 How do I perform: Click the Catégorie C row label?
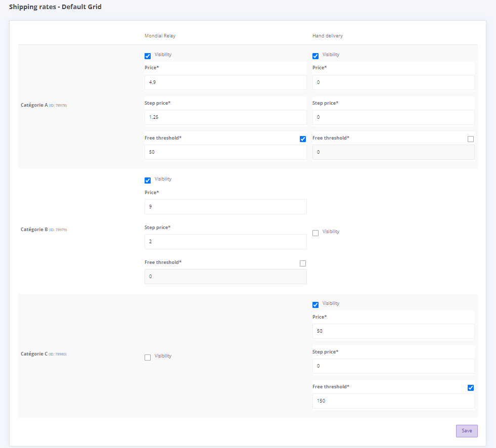tap(43, 354)
